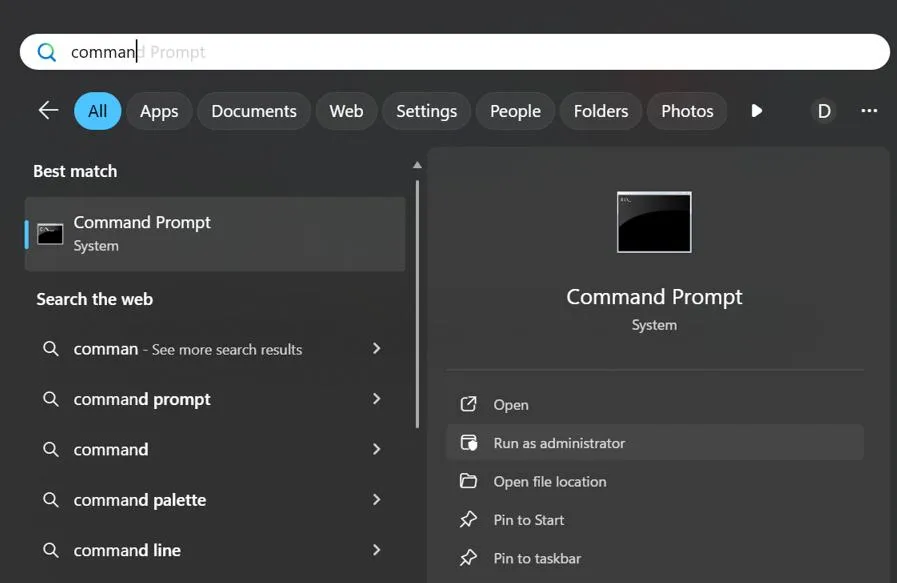Click the 'command line' web suggestion text
This screenshot has height=583, width=897.
pyautogui.click(x=127, y=550)
